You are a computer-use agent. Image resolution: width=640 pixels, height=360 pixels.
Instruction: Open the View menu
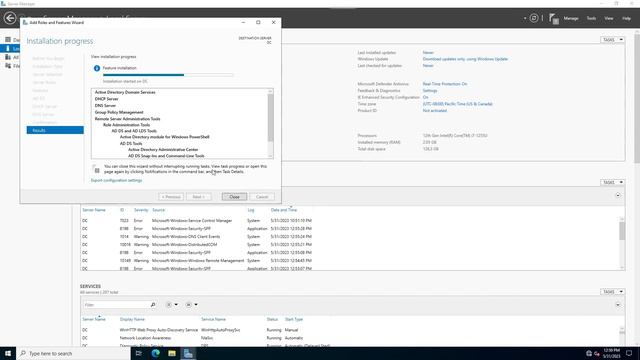pos(609,18)
